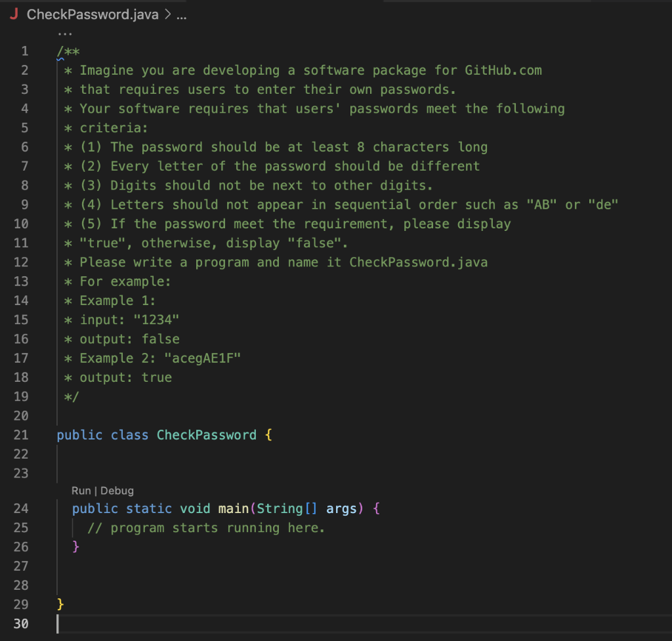Click the chevron after CheckPassword.java breadcrumb
Viewport: 672px width, 641px height.
[168, 14]
